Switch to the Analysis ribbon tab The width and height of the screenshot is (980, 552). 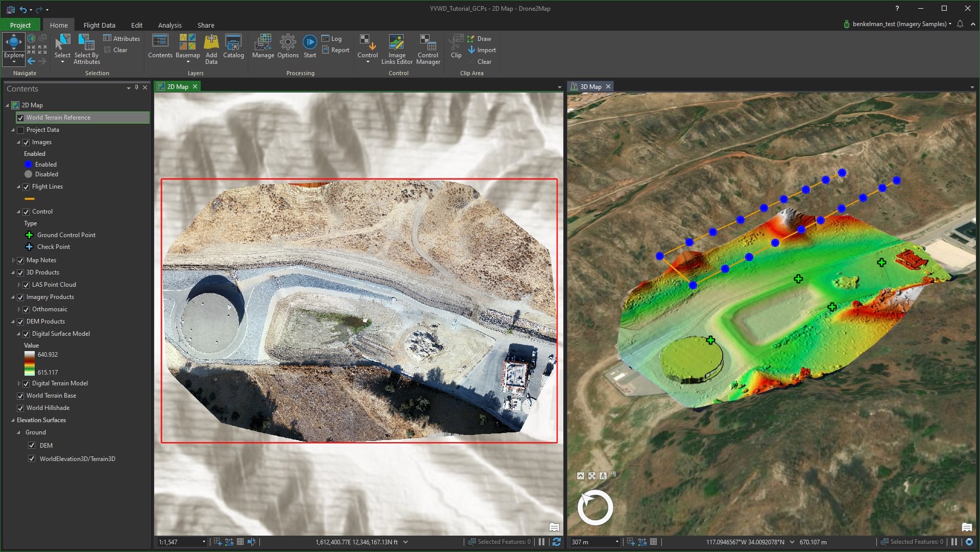point(170,25)
